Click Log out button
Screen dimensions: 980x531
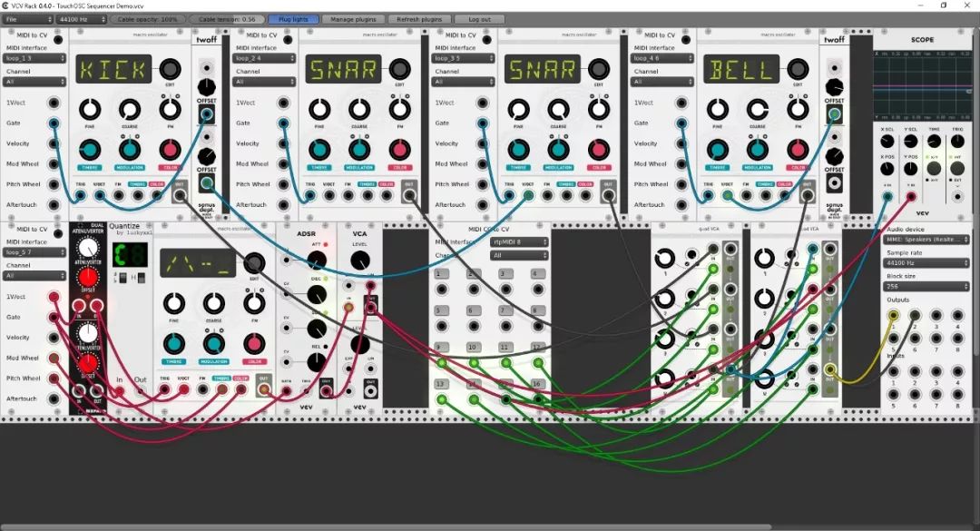479,19
